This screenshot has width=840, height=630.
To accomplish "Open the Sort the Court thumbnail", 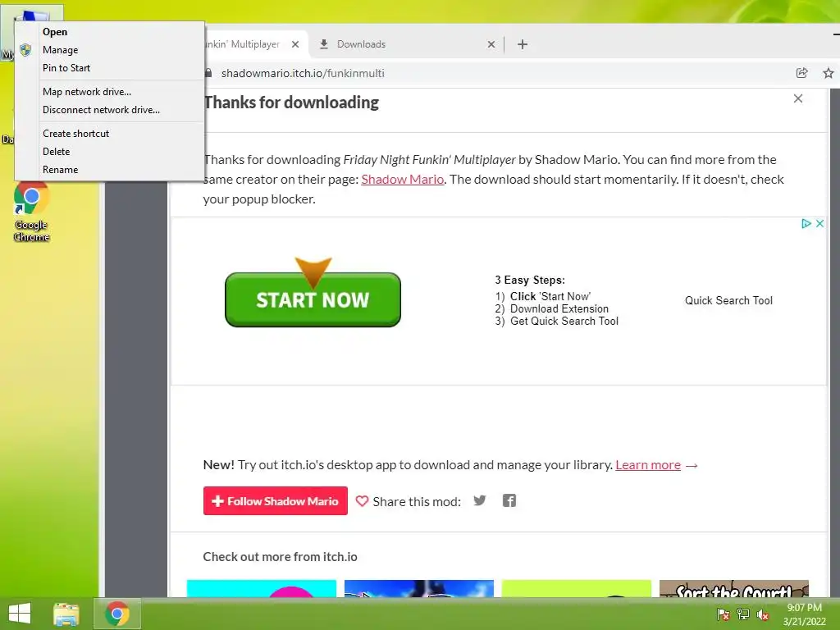I will pos(734,589).
